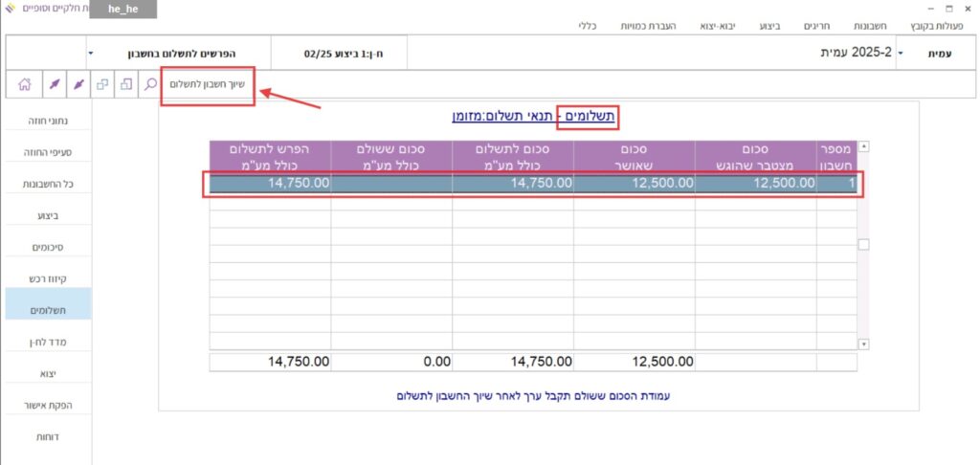Click the table scrollbar's down arrow
Screen dimensions: 980x465
click(x=863, y=343)
